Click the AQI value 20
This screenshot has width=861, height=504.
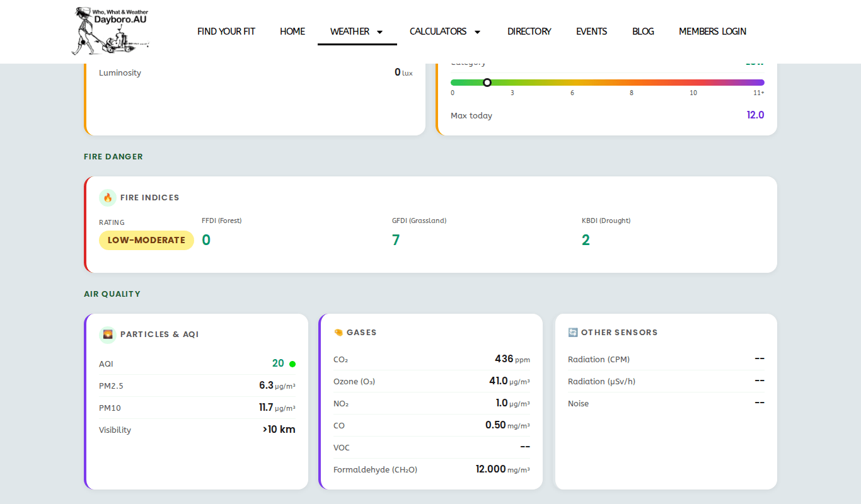coord(278,364)
